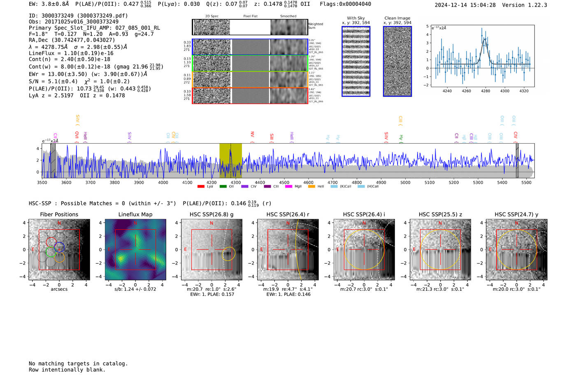Image resolution: width=576 pixels, height=392 pixels.
Task: Click the 'arcsecs' axis label
Action: coord(59,289)
